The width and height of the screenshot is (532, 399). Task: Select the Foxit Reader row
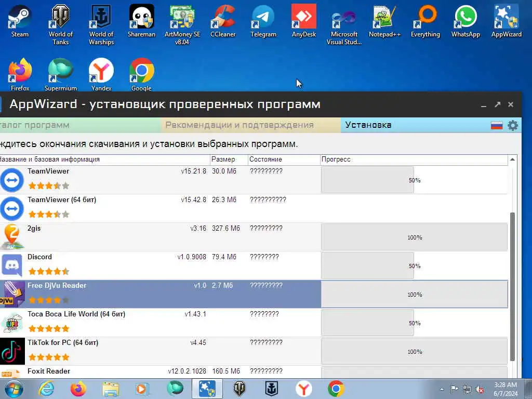coord(254,372)
